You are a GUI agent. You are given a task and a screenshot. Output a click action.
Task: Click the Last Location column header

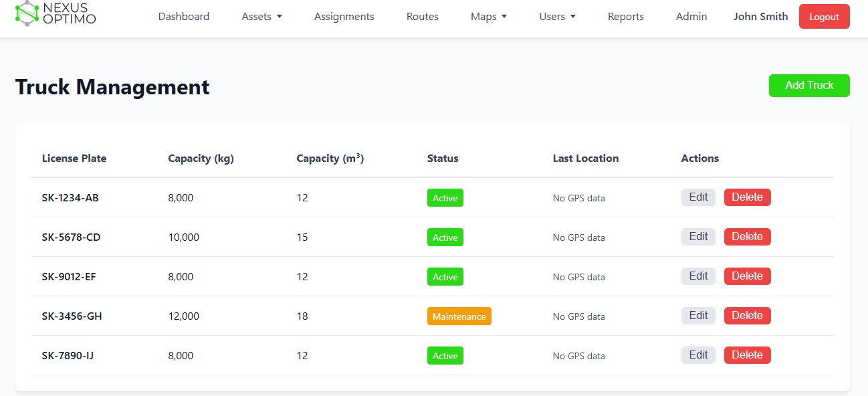coord(586,159)
